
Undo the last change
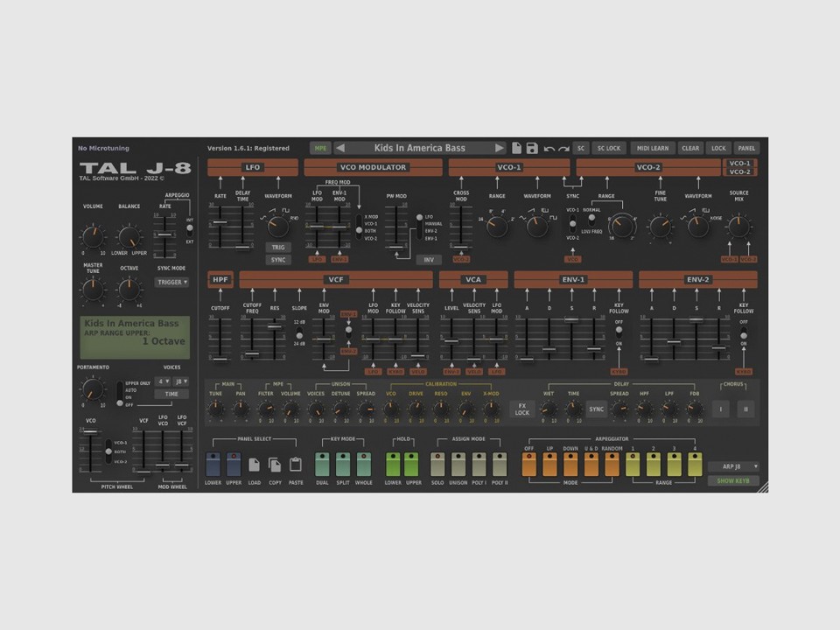point(549,149)
